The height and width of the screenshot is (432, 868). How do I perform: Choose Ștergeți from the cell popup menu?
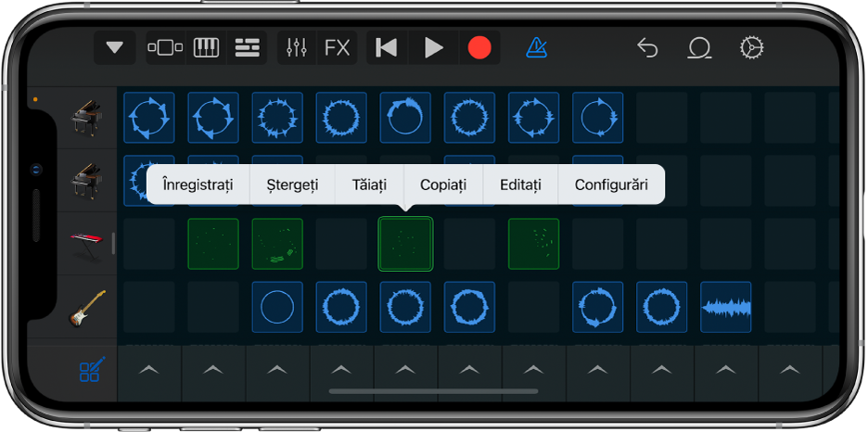[x=291, y=184]
